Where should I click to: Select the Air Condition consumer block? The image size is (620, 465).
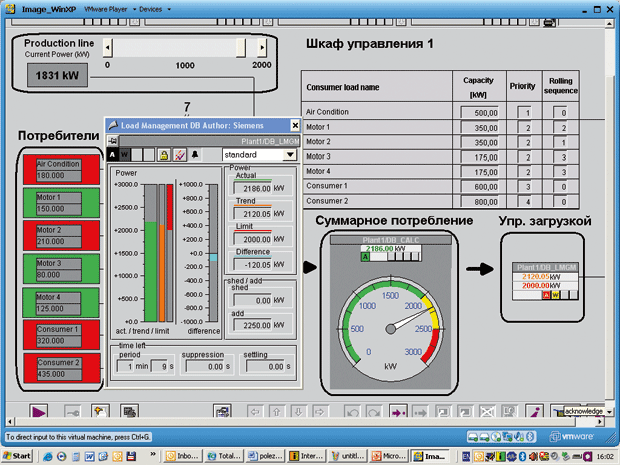click(x=61, y=170)
